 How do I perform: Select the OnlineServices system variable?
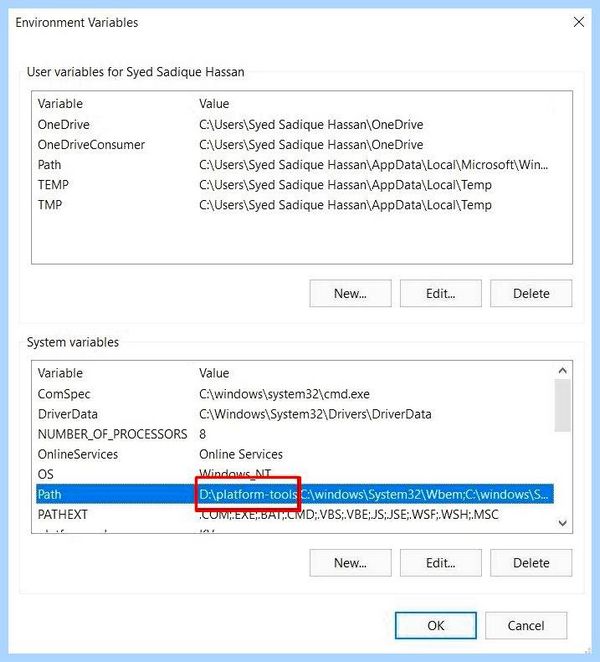295,454
